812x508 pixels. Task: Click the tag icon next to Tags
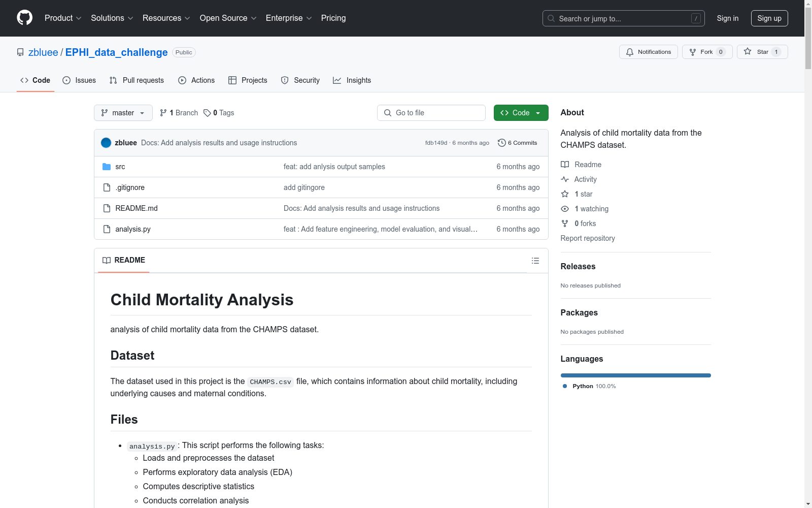pos(207,113)
